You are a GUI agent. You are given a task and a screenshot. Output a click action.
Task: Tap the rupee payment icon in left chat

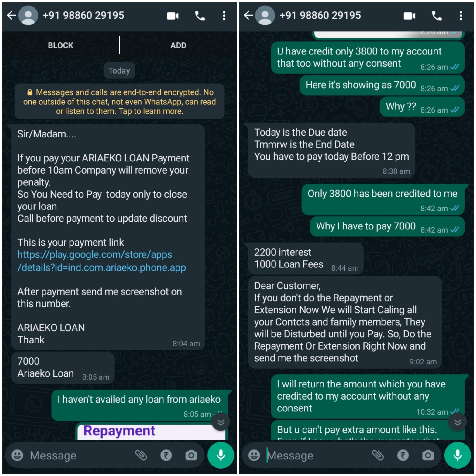(x=166, y=455)
